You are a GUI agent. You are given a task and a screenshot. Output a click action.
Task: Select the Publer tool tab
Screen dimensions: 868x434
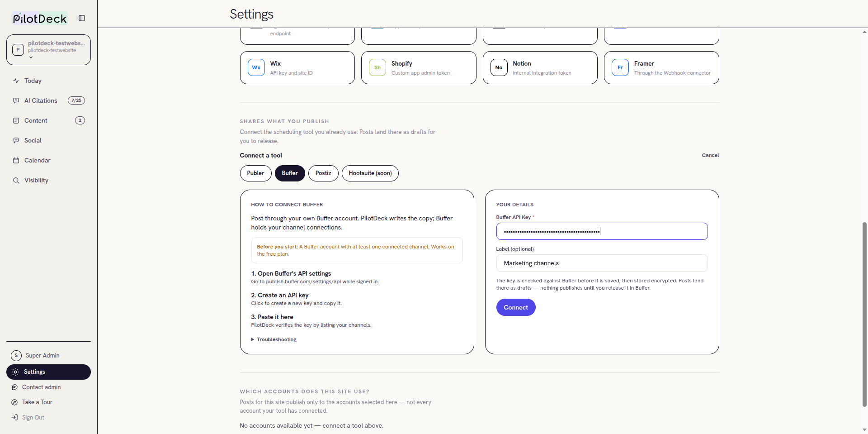[255, 173]
